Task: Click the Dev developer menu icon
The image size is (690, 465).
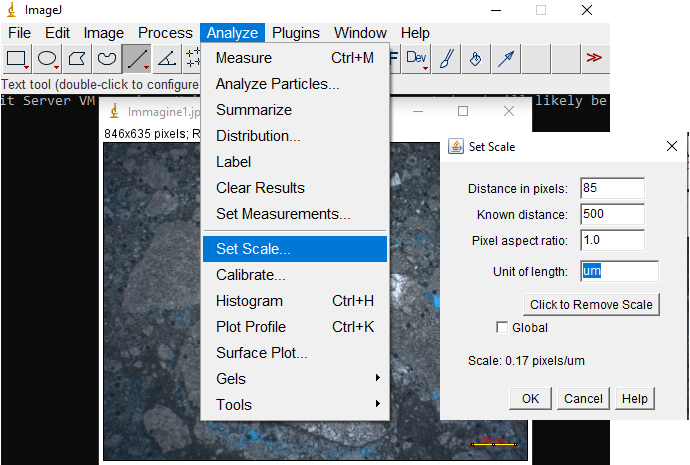Action: [x=417, y=59]
